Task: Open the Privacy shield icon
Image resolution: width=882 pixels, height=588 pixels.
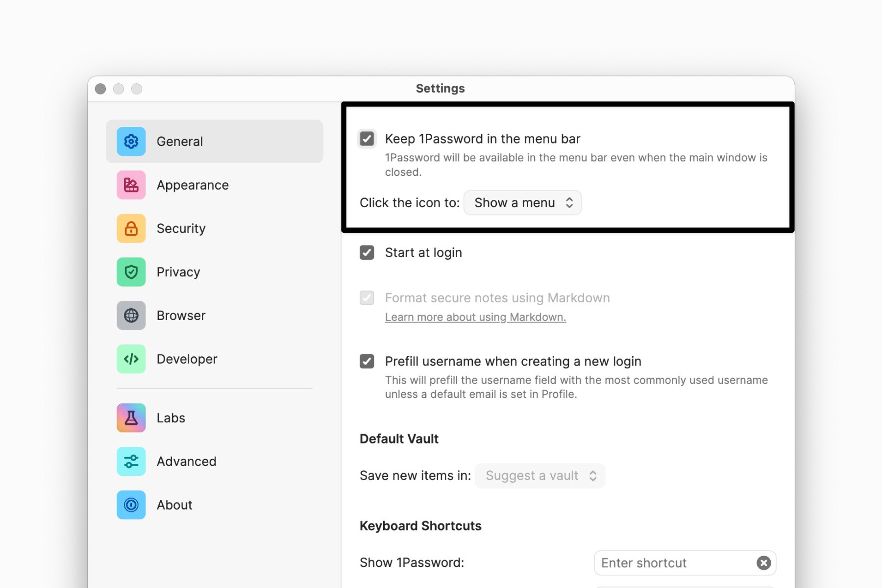Action: (x=131, y=272)
